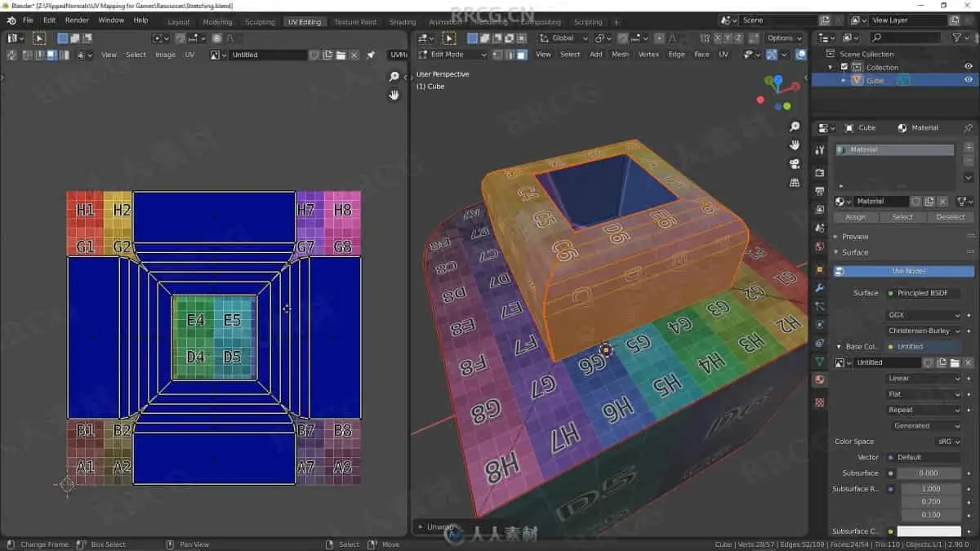Viewport: 980px width, 551px height.
Task: Open the GGX distribution dropdown
Action: (924, 315)
